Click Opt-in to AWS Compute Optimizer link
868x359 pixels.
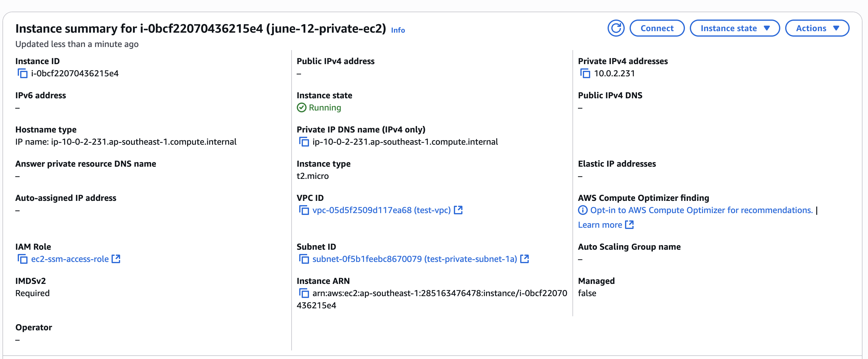tap(701, 210)
